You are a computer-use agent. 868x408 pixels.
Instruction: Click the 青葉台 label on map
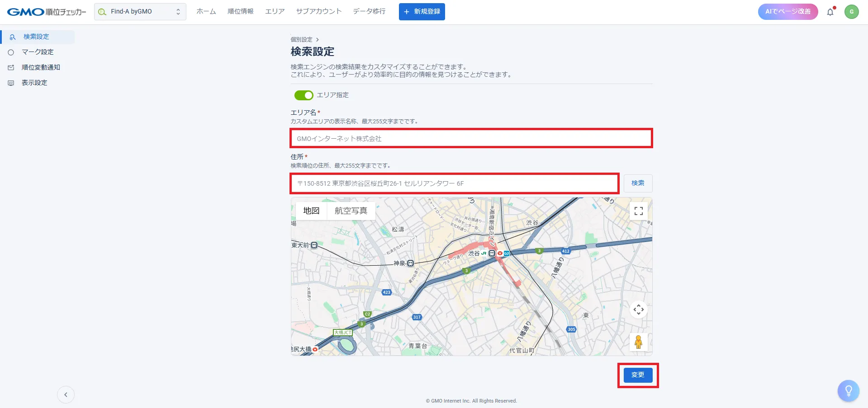point(418,346)
